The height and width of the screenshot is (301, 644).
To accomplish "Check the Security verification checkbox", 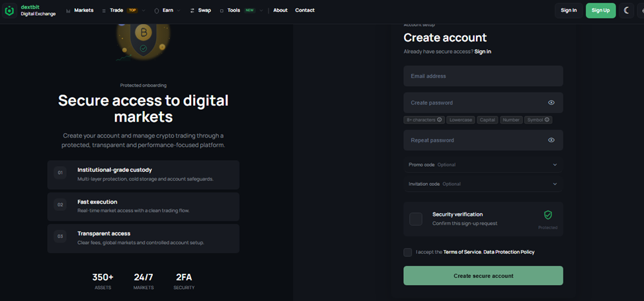I will (x=416, y=219).
